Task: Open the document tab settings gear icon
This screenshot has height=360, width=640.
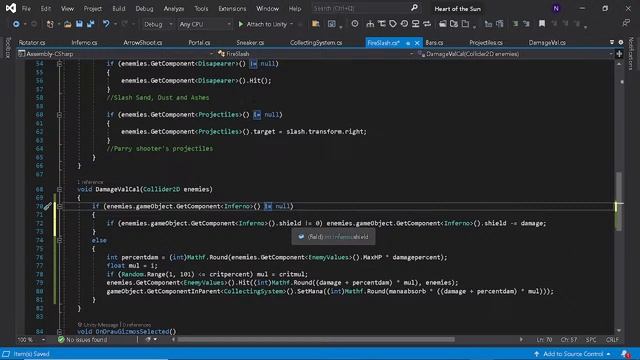Action: 621,42
